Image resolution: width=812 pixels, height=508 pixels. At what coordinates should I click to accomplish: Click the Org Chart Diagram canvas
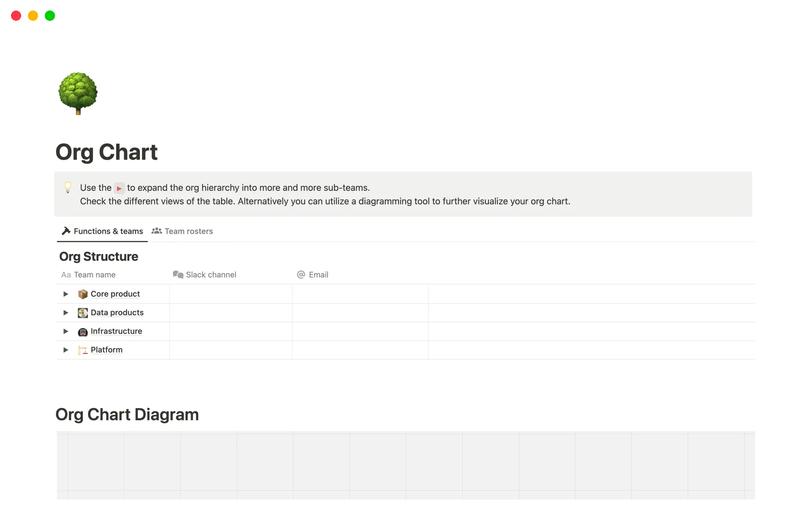(x=406, y=466)
